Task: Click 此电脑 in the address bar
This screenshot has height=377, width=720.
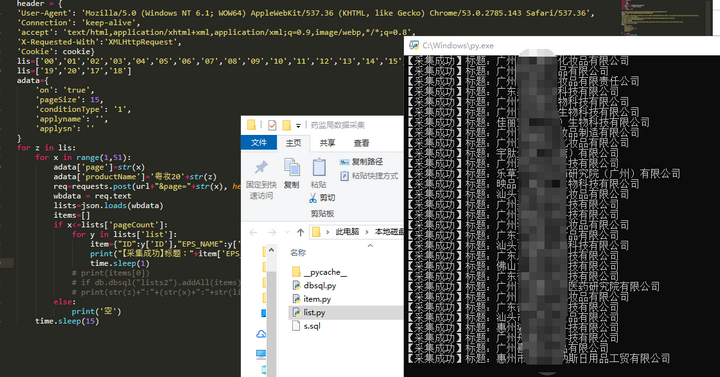Action: (x=347, y=232)
